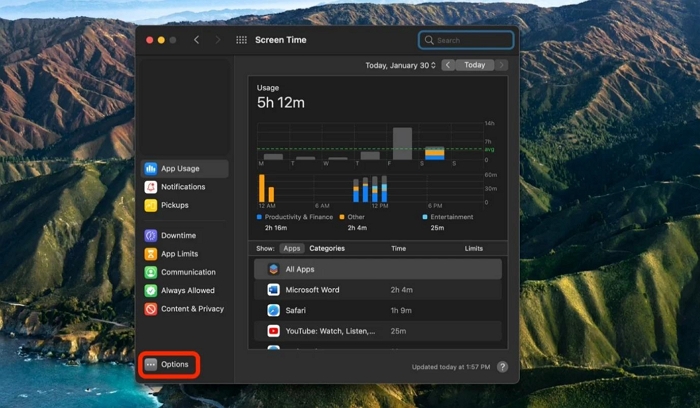Switch to Categories view tab

pyautogui.click(x=327, y=248)
